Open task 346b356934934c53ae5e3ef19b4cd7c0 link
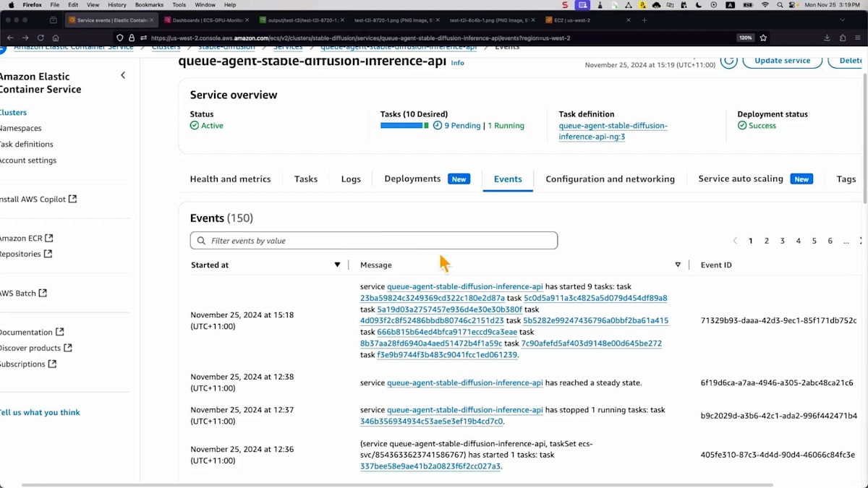Screen dimensions: 868x488 [x=431, y=421]
